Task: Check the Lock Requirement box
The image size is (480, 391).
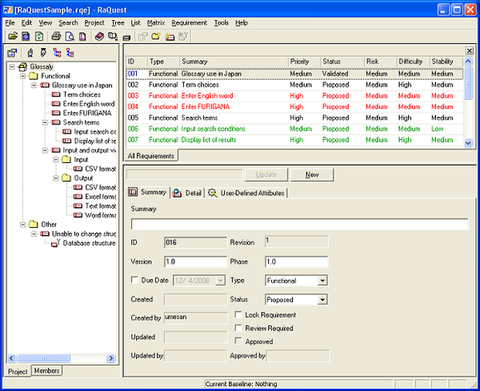Action: (x=238, y=314)
